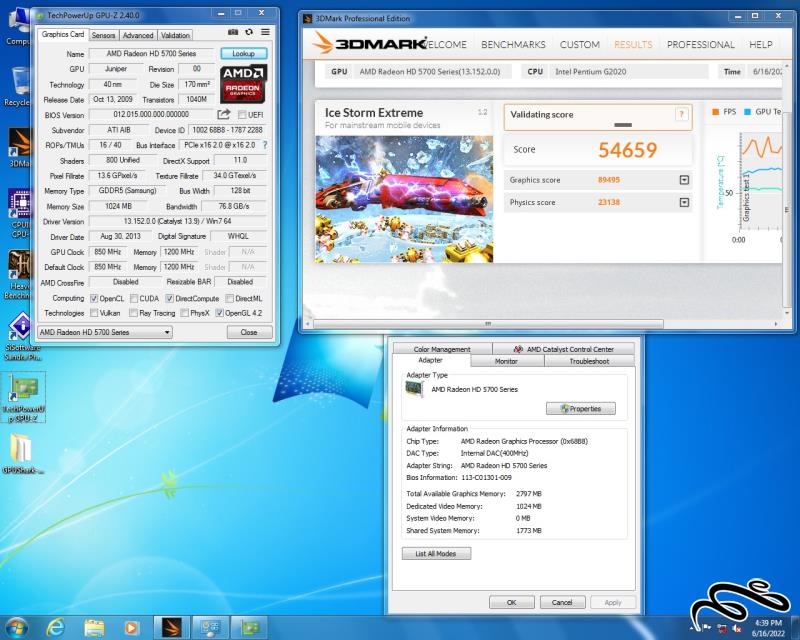The width and height of the screenshot is (800, 640).
Task: Click the Bus Interface question mark icon
Action: pyautogui.click(x=265, y=145)
